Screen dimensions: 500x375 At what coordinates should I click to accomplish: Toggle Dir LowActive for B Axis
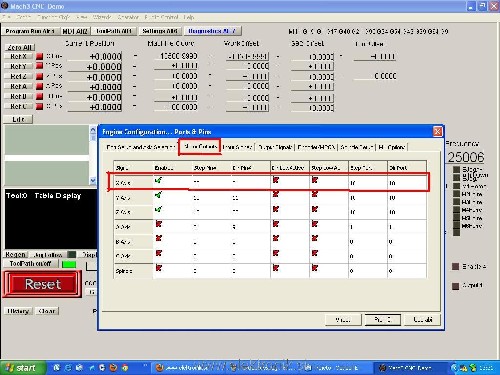click(276, 239)
